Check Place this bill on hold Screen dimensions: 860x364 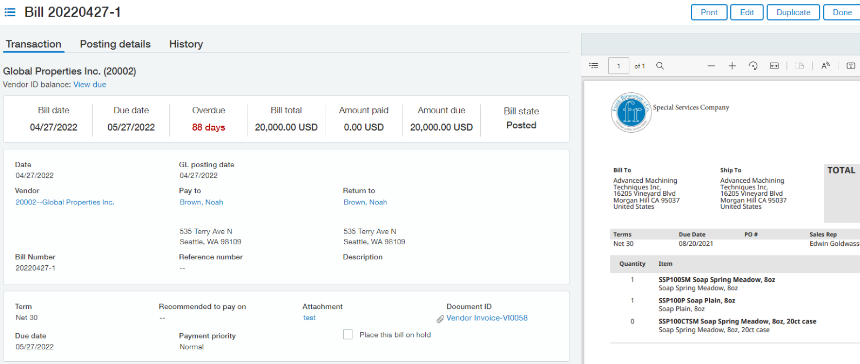coord(348,334)
